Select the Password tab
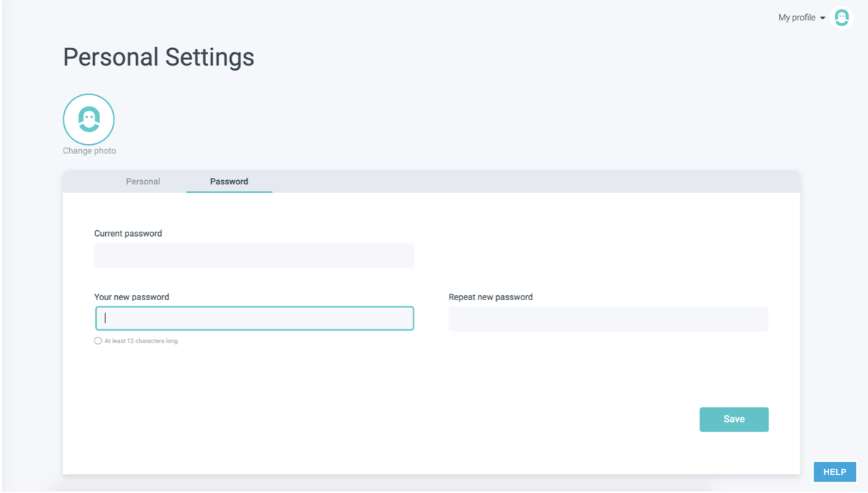Screen dimensions: 868x493 coord(229,182)
